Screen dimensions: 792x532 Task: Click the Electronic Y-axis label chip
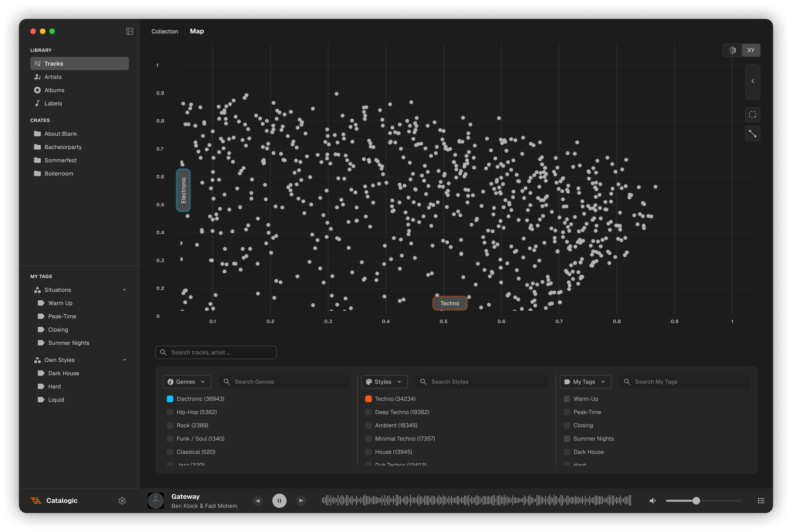click(x=183, y=190)
